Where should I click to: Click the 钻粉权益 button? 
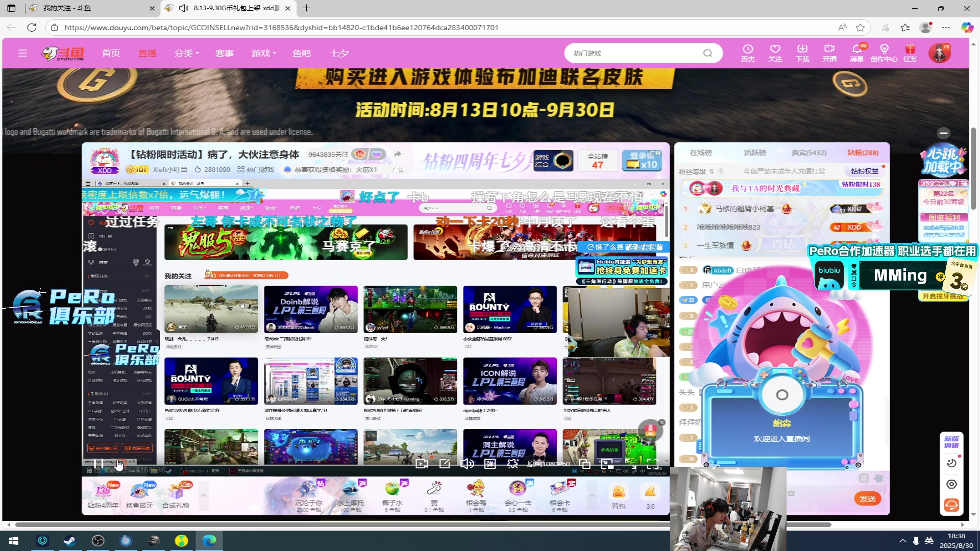(x=865, y=171)
